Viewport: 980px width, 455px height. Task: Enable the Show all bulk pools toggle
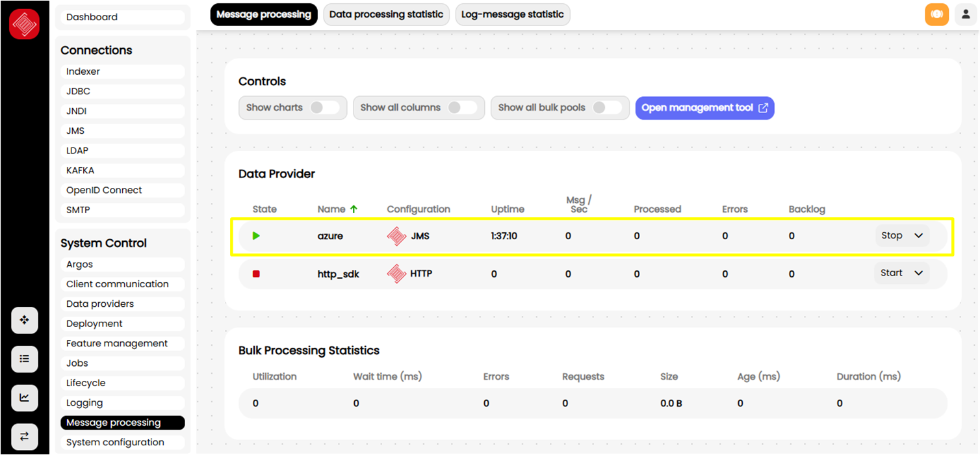point(607,108)
